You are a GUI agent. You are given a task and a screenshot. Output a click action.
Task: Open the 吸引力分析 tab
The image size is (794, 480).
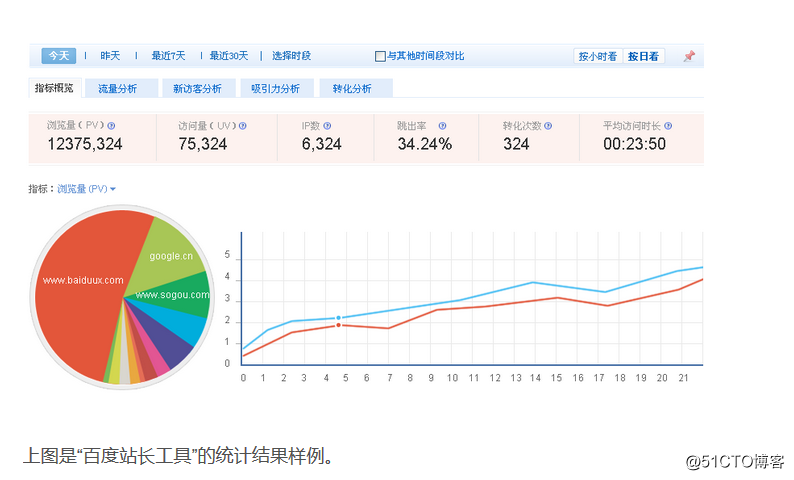[x=277, y=88]
